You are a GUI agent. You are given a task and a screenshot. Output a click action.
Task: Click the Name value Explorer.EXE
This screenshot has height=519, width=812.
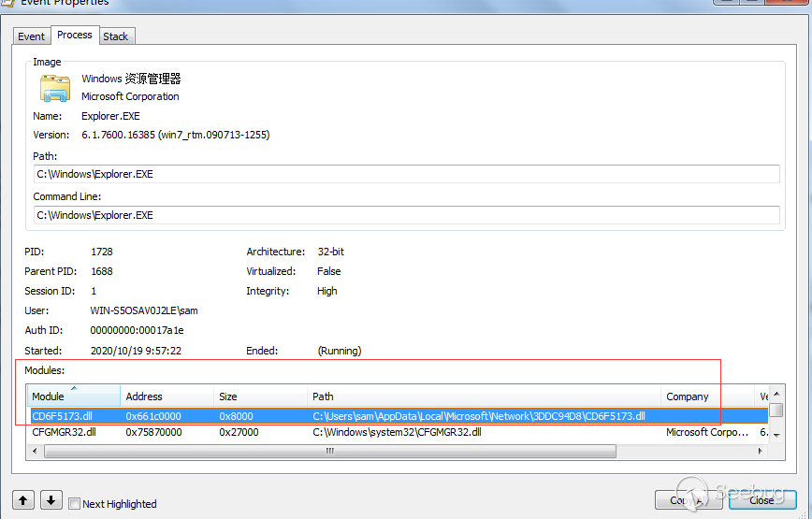[x=110, y=116]
